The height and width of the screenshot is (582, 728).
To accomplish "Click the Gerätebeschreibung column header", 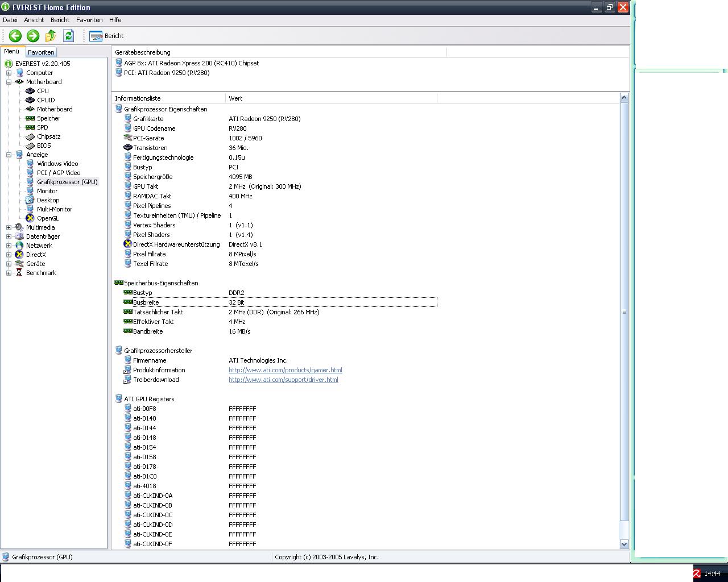I will [x=279, y=52].
